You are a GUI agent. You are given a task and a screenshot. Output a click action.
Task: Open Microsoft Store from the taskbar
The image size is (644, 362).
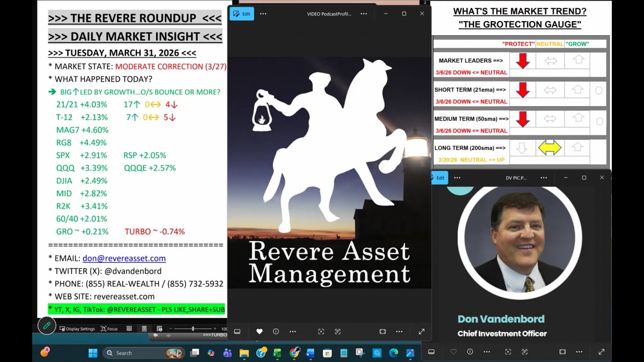tap(327, 353)
